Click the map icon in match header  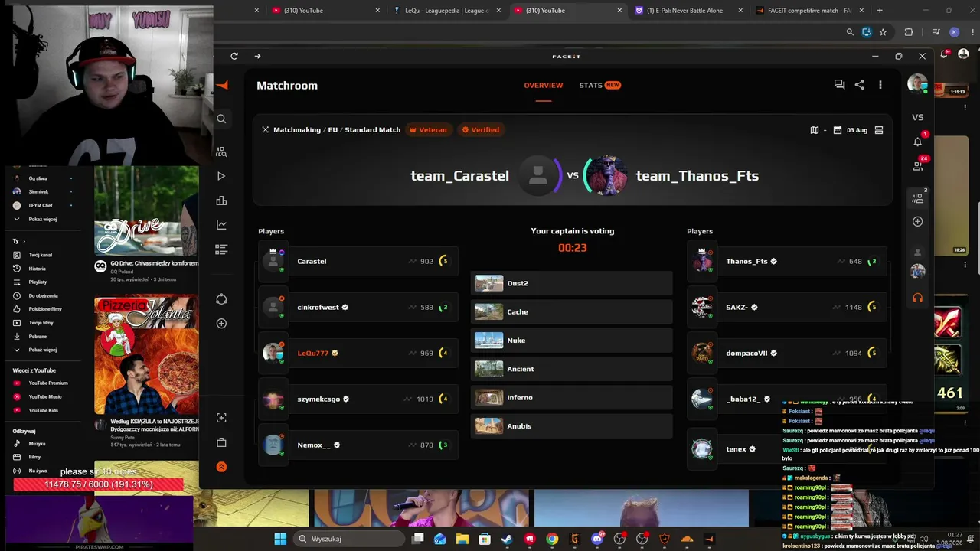(x=815, y=130)
